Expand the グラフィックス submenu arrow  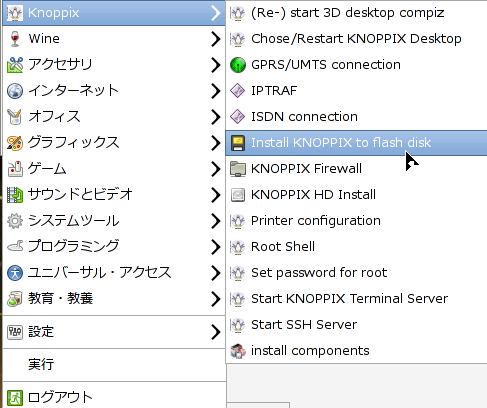coord(216,143)
